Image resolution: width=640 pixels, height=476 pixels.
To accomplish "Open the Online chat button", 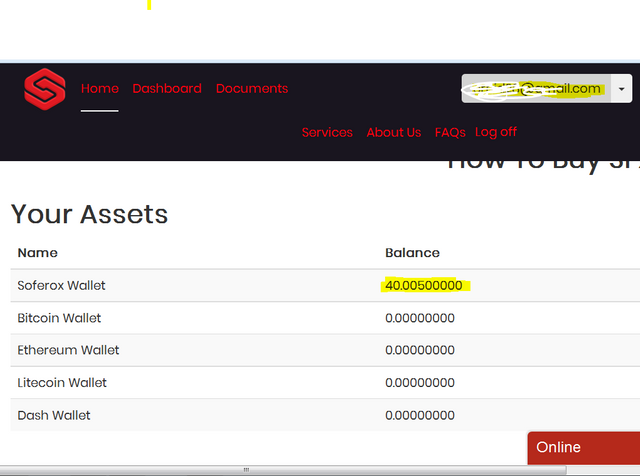I will point(584,448).
